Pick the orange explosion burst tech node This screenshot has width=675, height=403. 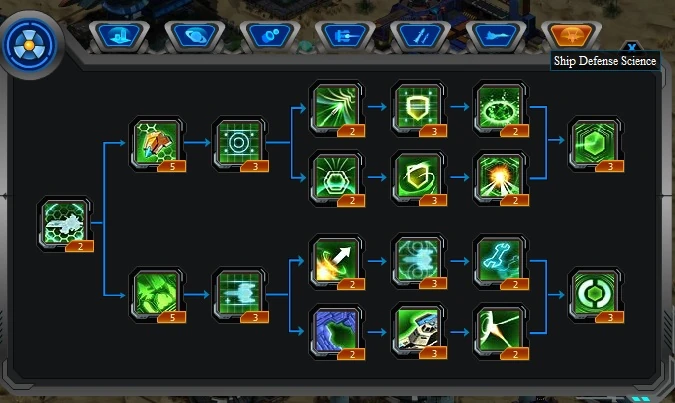point(501,178)
